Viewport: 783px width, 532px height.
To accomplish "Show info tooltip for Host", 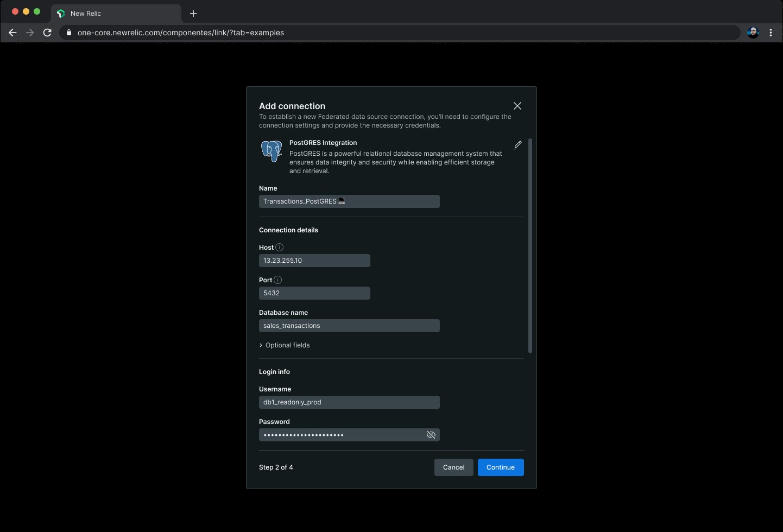I will 280,248.
